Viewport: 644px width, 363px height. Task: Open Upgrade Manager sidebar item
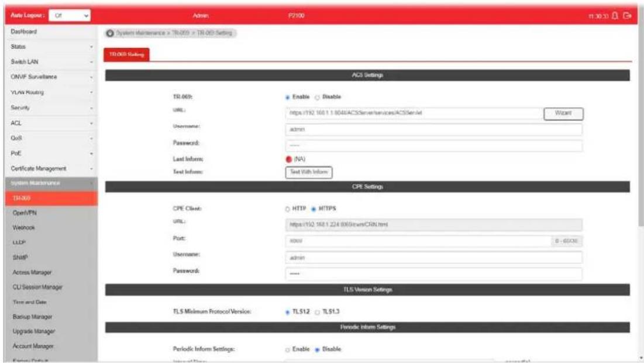click(x=51, y=331)
